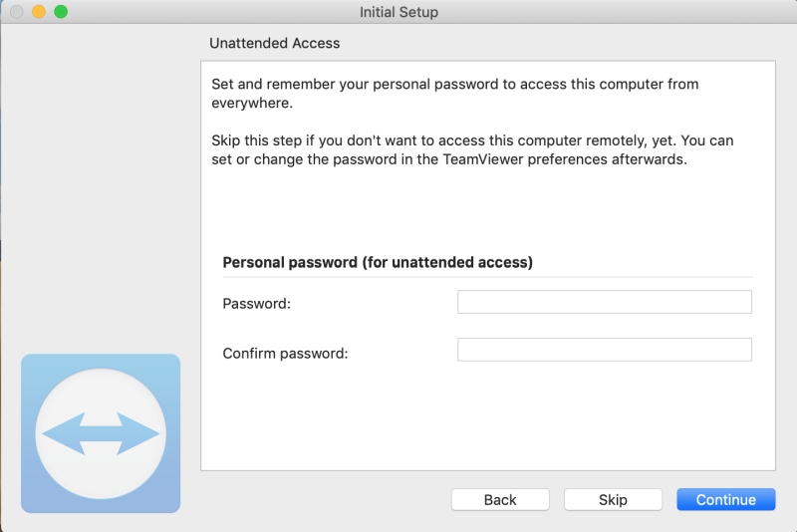
Task: Focus the Confirm password input field
Action: (605, 350)
